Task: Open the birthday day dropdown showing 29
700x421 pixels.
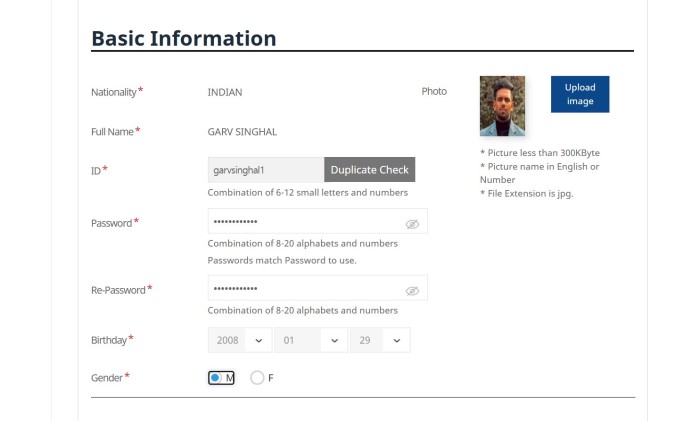Action: click(380, 340)
